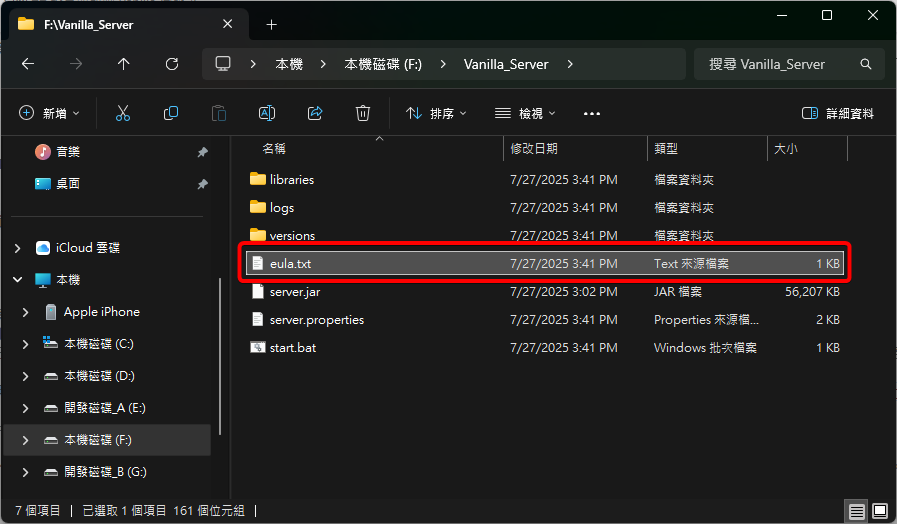This screenshot has width=897, height=524.
Task: Click the Share icon in toolbar
Action: click(x=315, y=114)
